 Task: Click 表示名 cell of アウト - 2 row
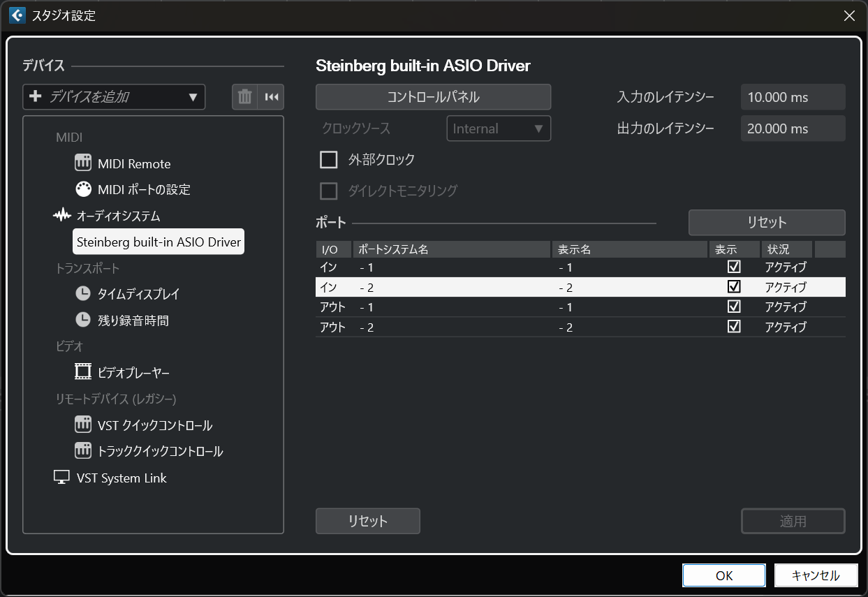630,327
